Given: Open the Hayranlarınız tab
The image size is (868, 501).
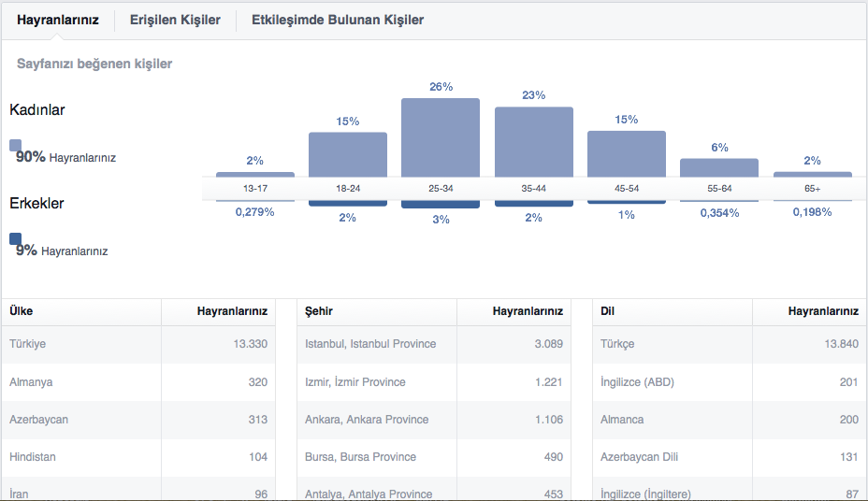Looking at the screenshot, I should 58,20.
